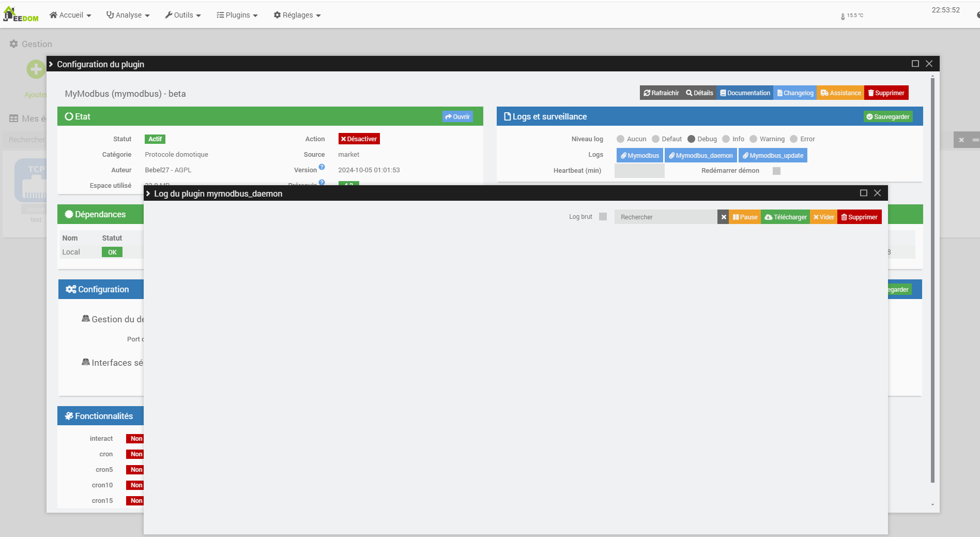
Task: Click the green Actif status badge
Action: click(x=155, y=139)
